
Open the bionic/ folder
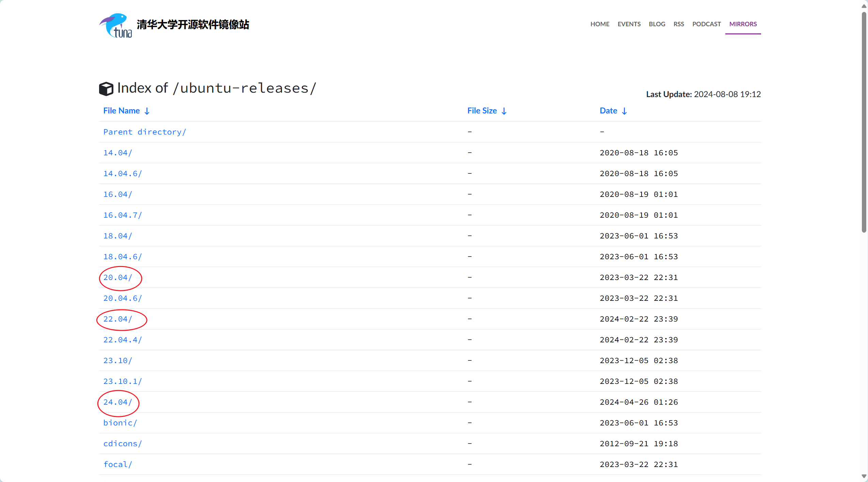pos(120,423)
